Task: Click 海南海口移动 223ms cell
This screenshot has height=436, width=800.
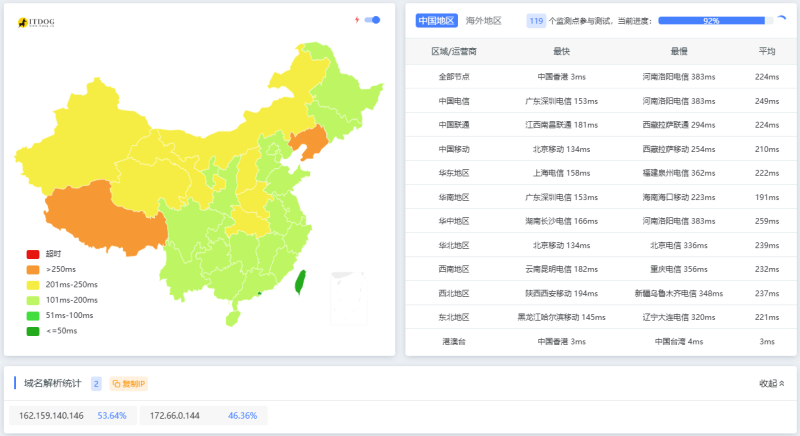Action: click(x=679, y=197)
